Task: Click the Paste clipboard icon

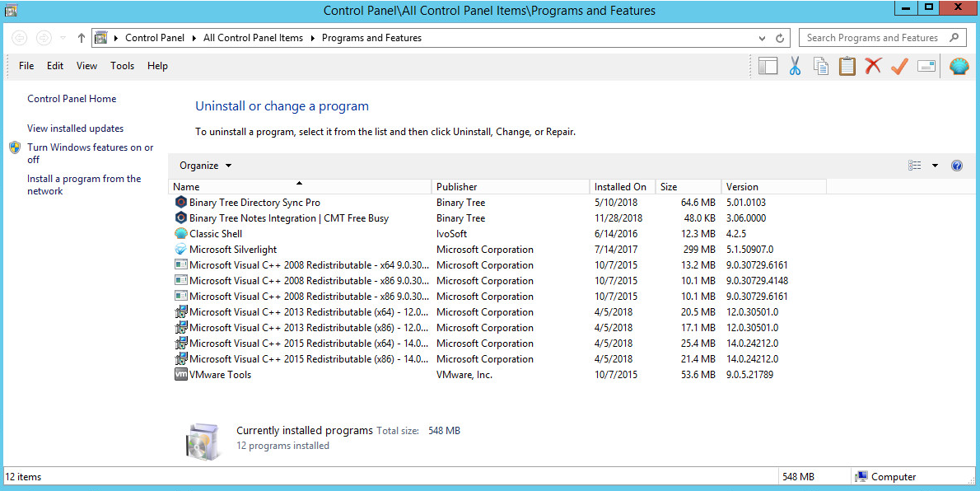Action: 847,67
